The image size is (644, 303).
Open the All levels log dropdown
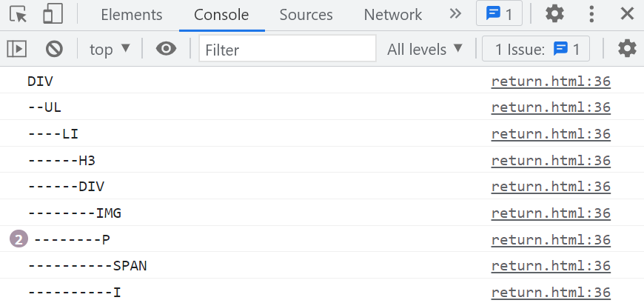click(425, 50)
